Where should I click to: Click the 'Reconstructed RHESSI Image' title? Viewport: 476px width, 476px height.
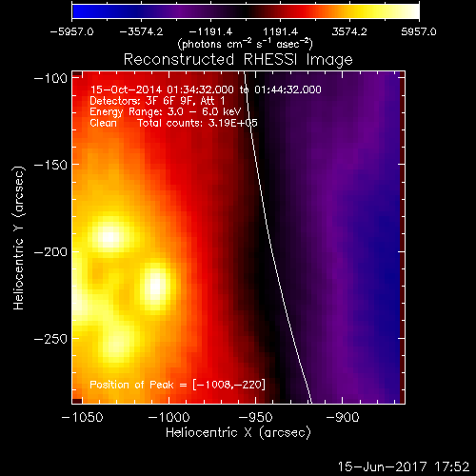238,60
